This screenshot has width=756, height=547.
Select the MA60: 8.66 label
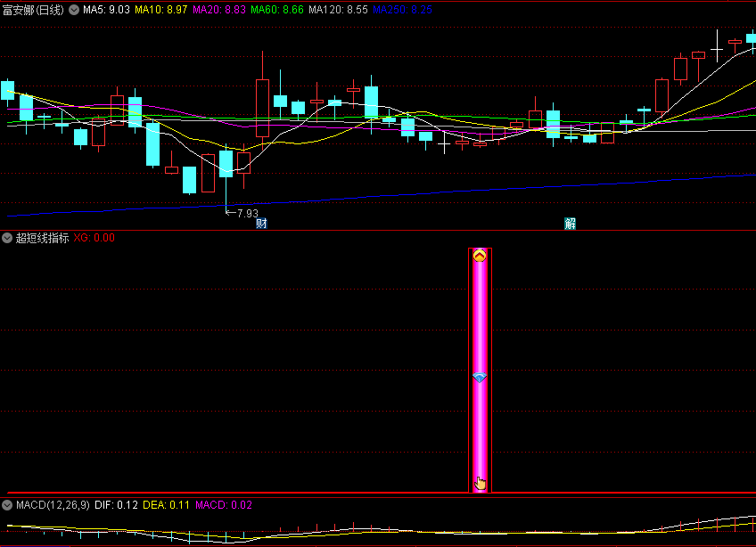[x=277, y=10]
